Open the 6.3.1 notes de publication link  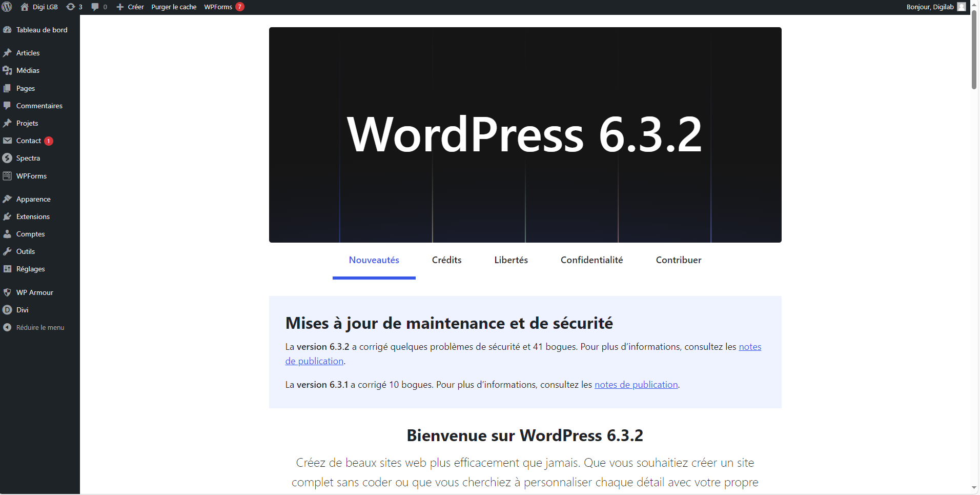636,385
